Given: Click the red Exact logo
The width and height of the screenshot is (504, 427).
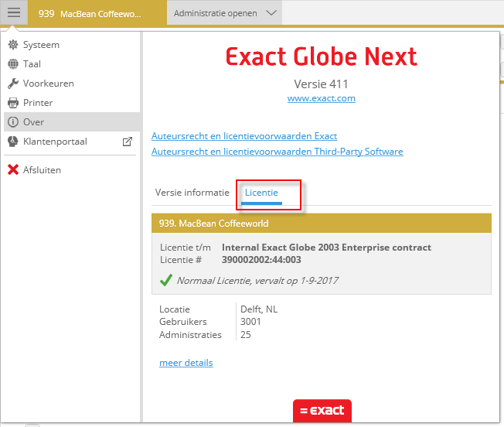Looking at the screenshot, I should (322, 411).
